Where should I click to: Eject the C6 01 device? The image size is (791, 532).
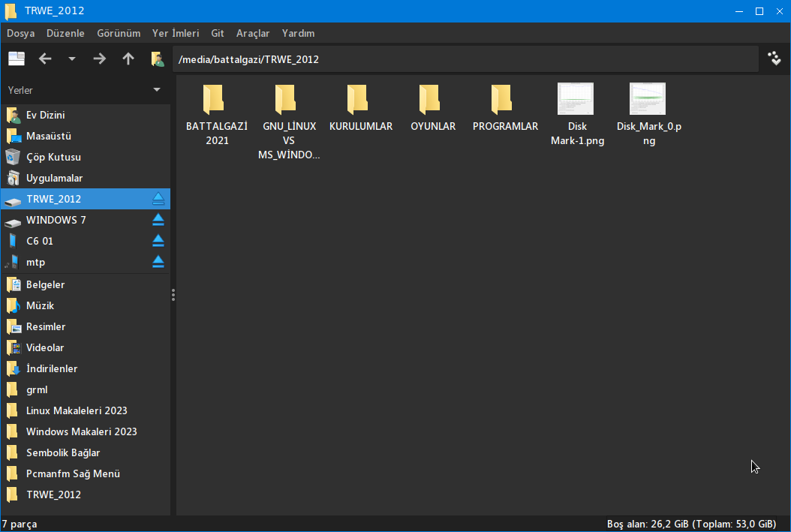pyautogui.click(x=158, y=241)
